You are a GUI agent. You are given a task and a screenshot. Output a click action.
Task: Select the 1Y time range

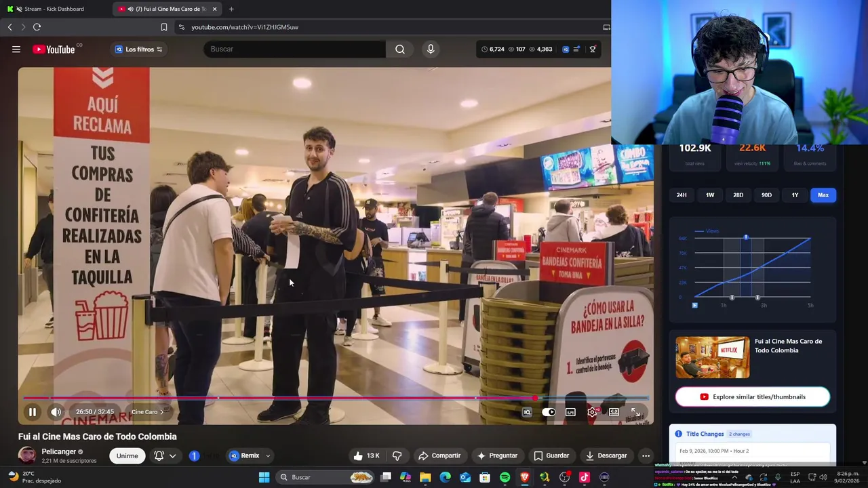click(x=795, y=195)
